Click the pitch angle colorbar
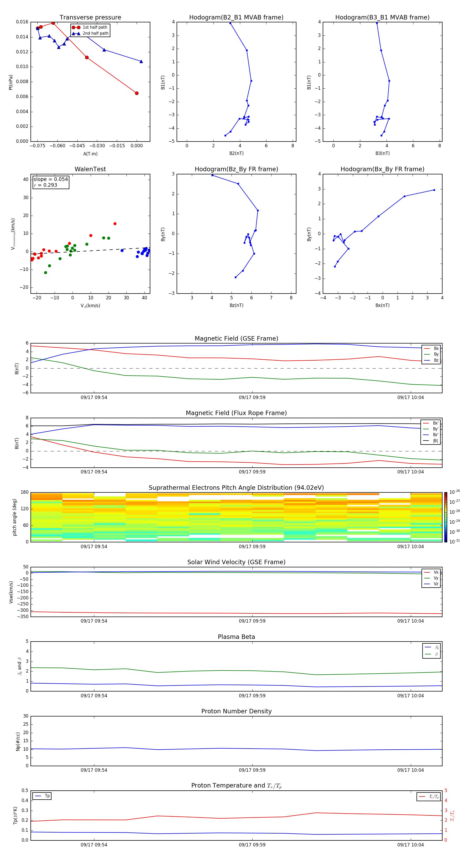Screen dimensions: 473x868 pos(446,517)
